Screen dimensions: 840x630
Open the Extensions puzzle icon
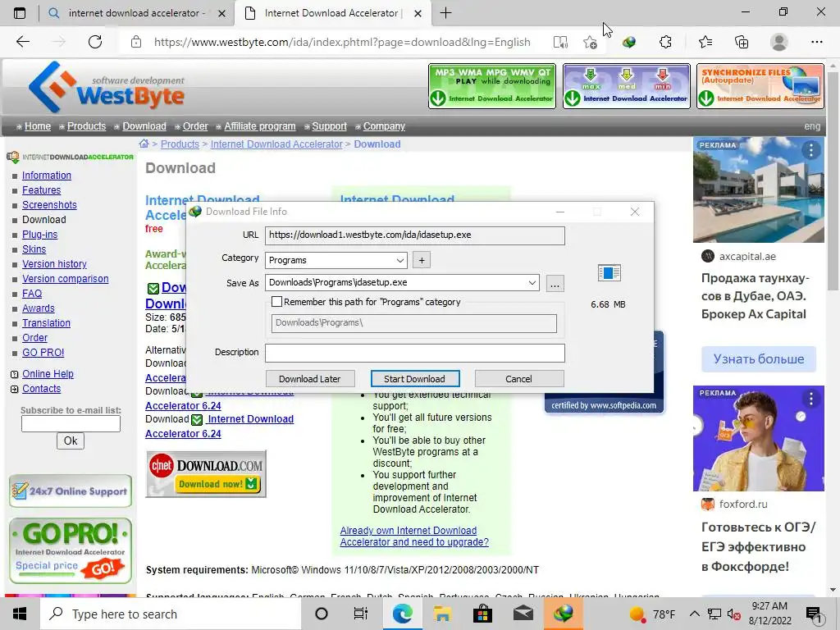pos(665,42)
